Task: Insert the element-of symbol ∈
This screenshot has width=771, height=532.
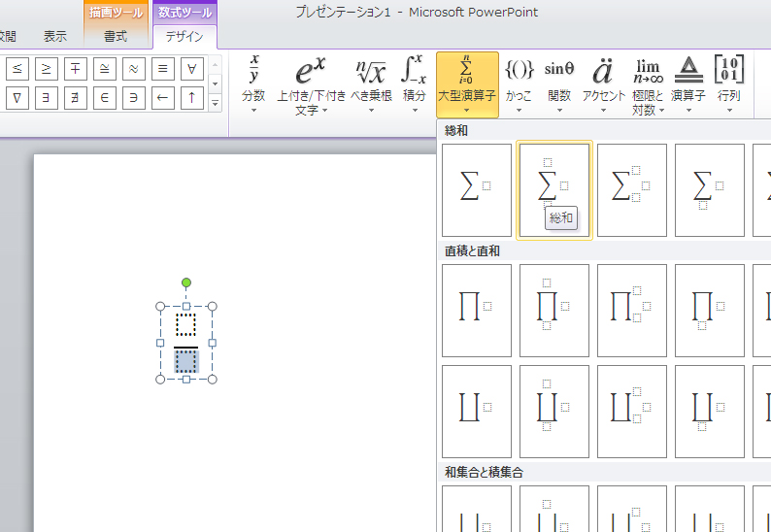Action: (104, 98)
